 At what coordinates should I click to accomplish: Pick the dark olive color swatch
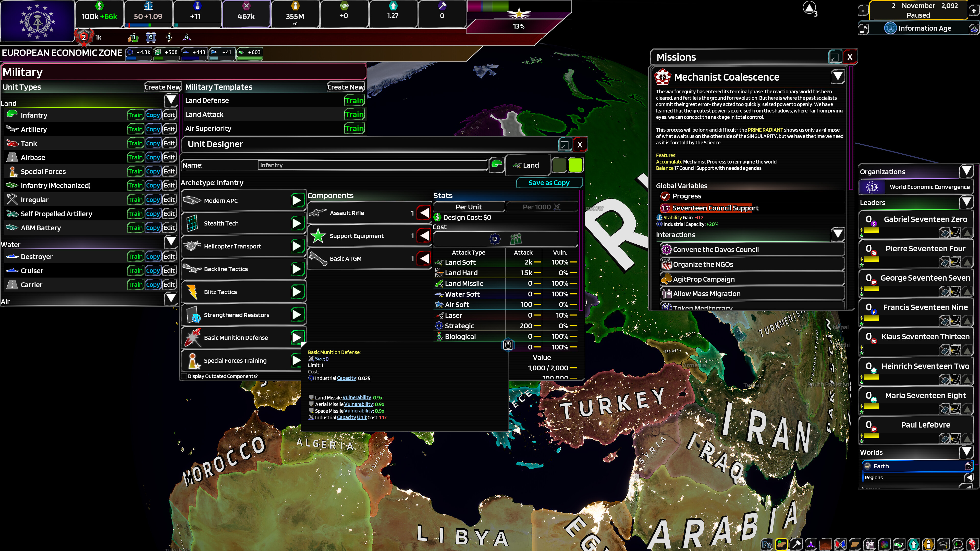point(559,165)
